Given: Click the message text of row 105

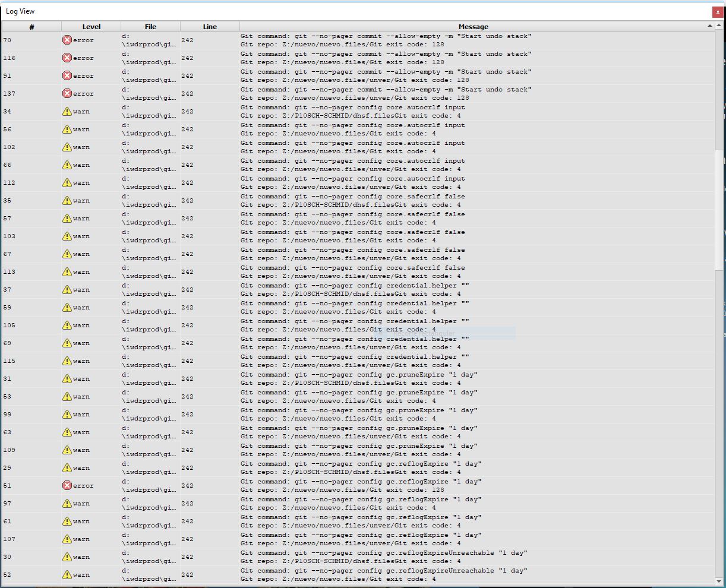Looking at the screenshot, I should point(355,325).
